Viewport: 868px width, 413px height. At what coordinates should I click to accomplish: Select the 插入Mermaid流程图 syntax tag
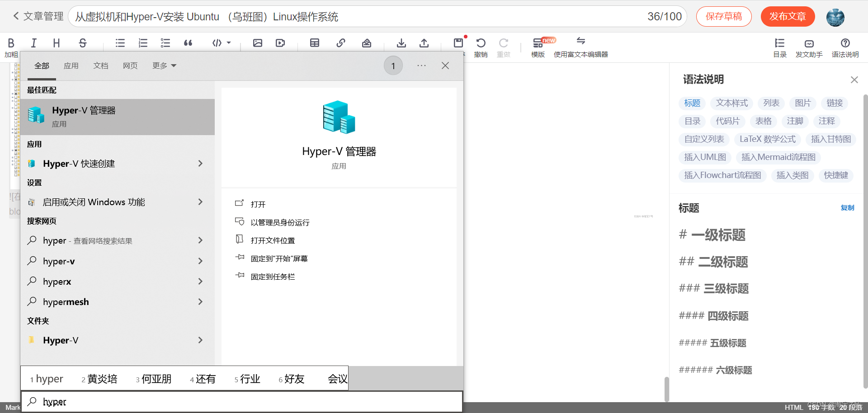778,157
